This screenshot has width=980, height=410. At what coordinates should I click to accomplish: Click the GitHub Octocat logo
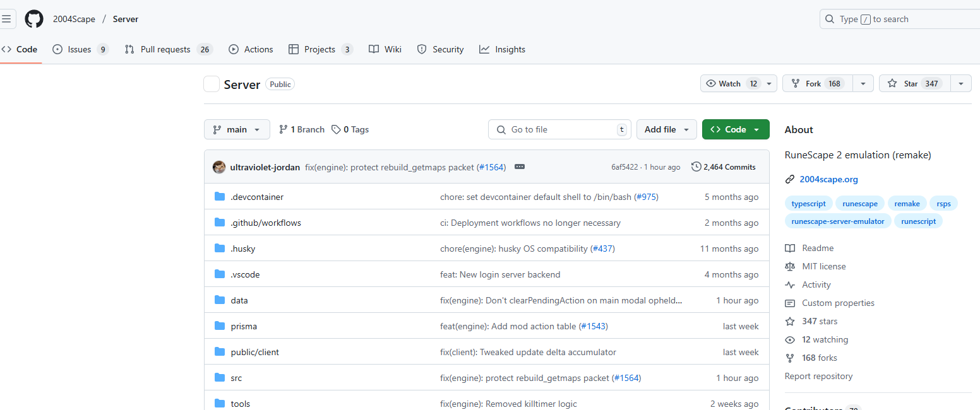[x=34, y=19]
